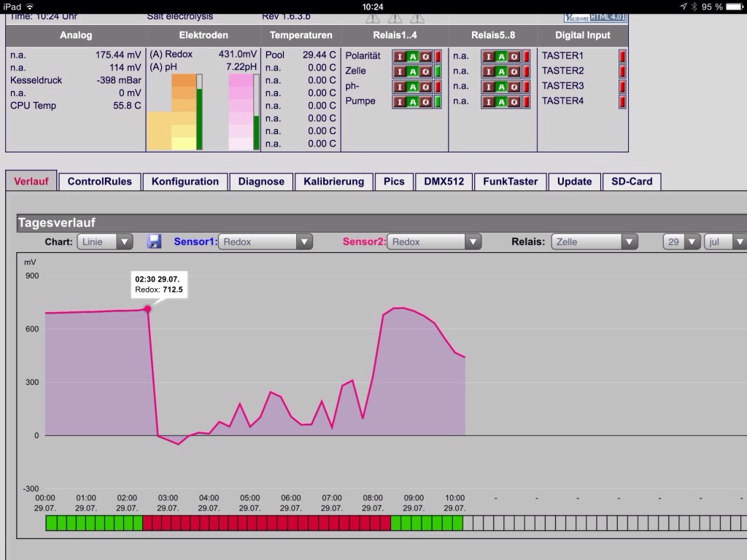Switch Zelle relay to I

[x=400, y=71]
